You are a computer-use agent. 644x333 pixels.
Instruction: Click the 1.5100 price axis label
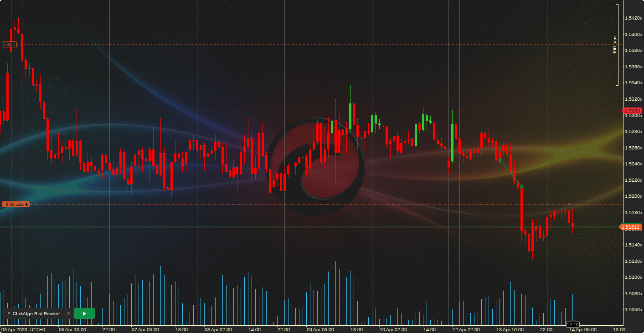point(633,277)
